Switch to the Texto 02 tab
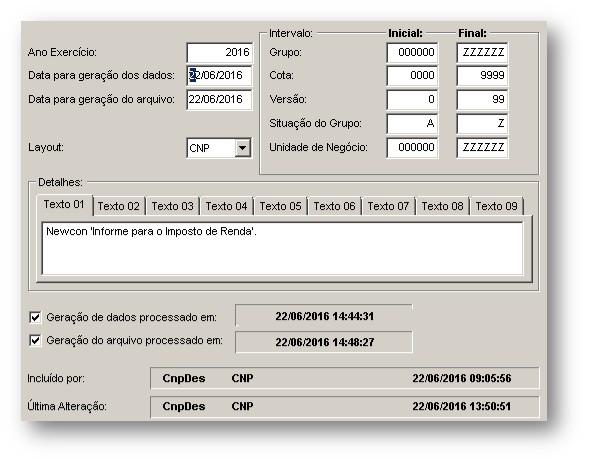Viewport: 589px width, 463px height. click(x=119, y=206)
